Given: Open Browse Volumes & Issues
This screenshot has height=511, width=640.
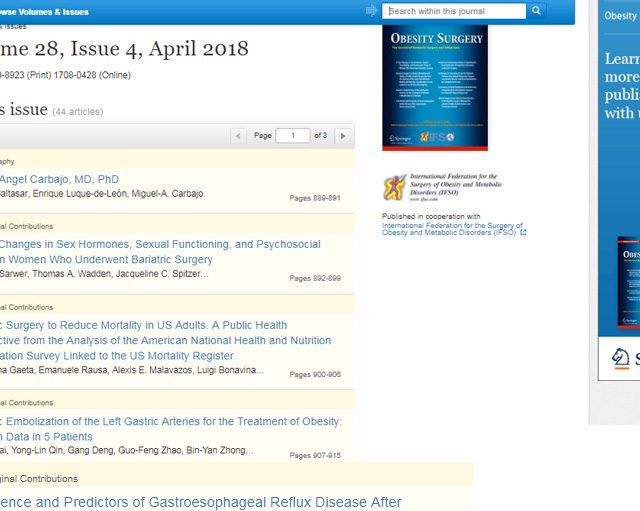Looking at the screenshot, I should [45, 12].
